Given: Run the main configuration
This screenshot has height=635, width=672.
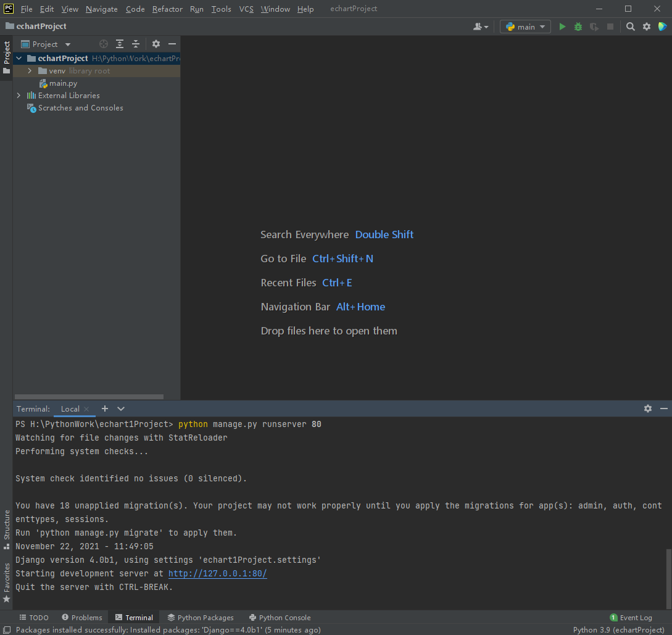Looking at the screenshot, I should click(x=562, y=27).
